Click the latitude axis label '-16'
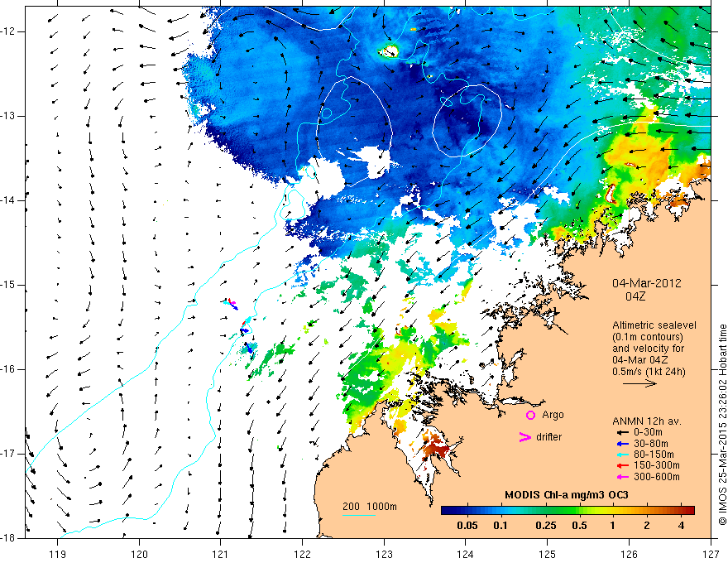Screen dimensions: 728x563 tap(9, 369)
